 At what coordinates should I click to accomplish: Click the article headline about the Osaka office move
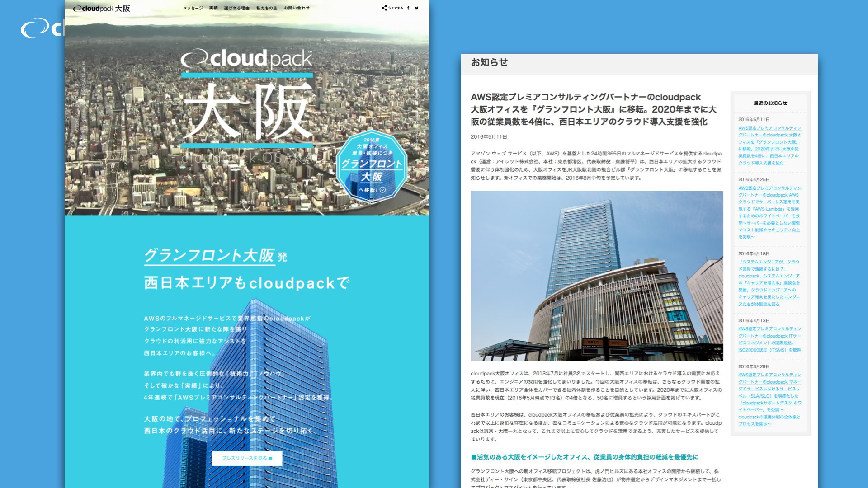594,109
